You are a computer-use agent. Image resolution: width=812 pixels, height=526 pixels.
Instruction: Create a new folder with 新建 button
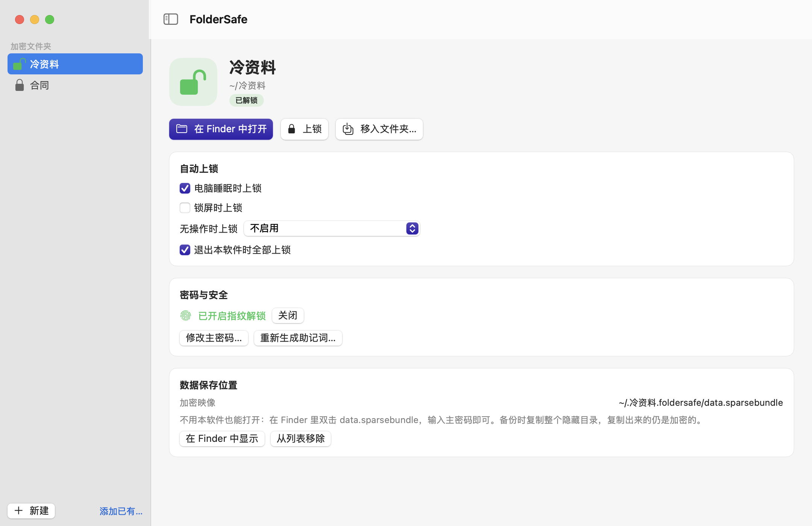[31, 511]
